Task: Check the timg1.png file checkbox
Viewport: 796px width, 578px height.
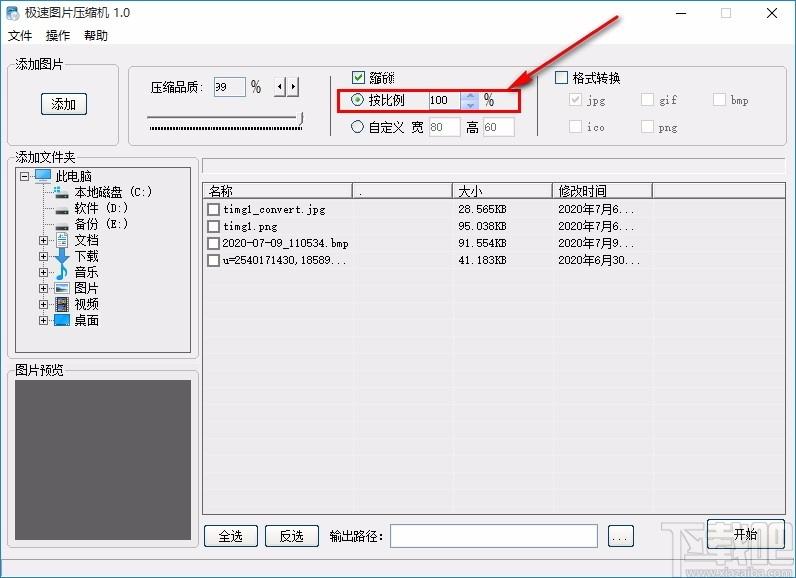Action: point(214,226)
